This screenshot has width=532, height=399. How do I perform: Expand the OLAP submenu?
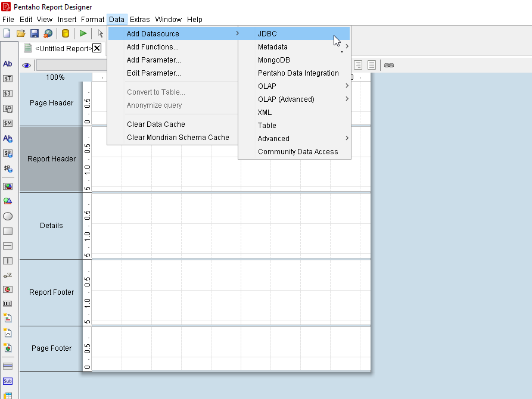(294, 86)
